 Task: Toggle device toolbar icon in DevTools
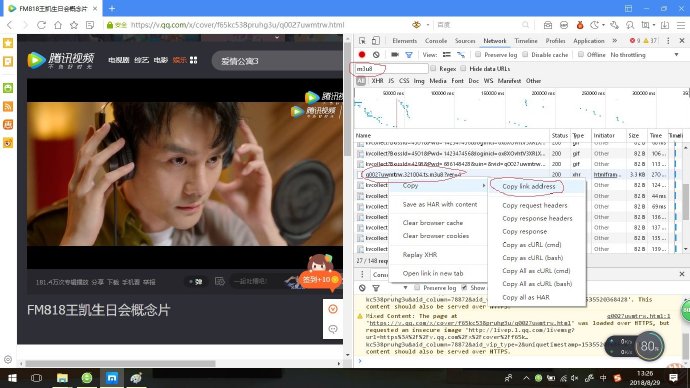(x=376, y=40)
